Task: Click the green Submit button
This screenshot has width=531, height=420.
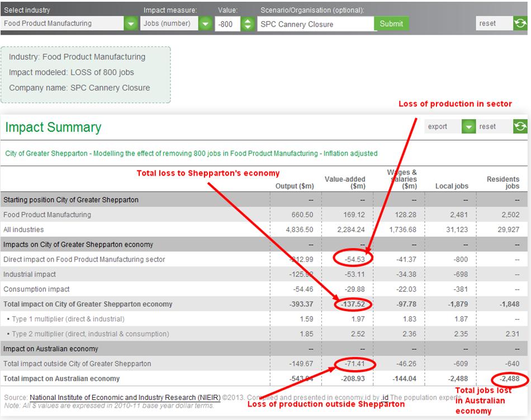Action: click(x=391, y=23)
